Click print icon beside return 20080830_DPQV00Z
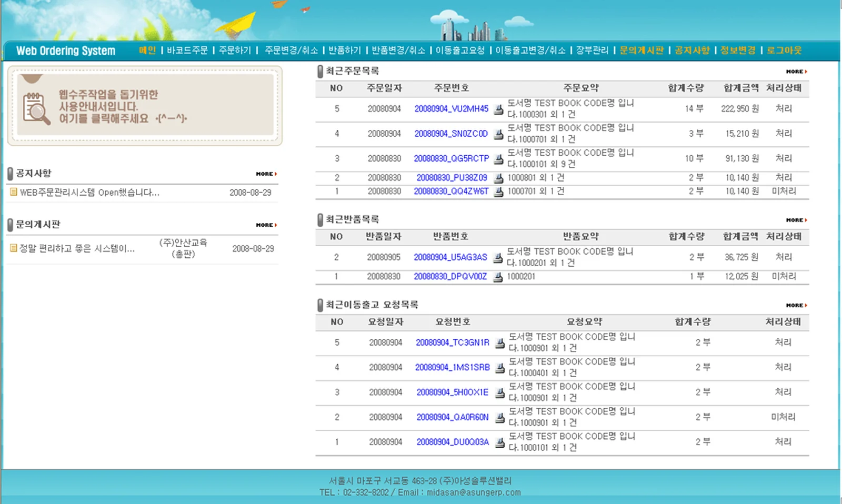 click(498, 277)
